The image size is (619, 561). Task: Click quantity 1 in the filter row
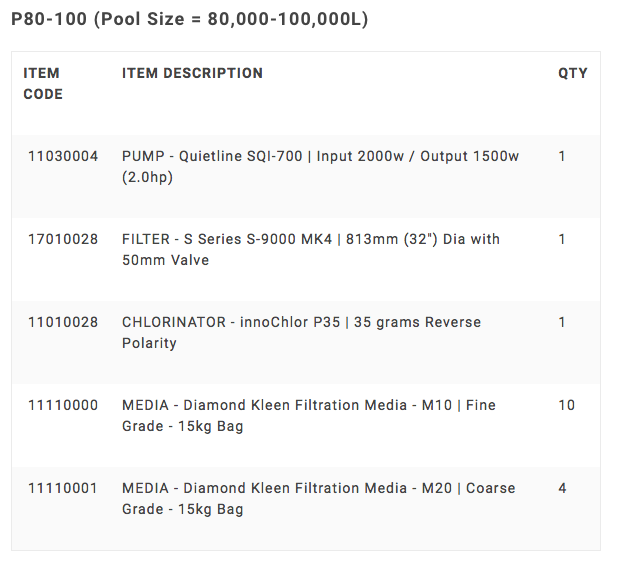tap(562, 240)
